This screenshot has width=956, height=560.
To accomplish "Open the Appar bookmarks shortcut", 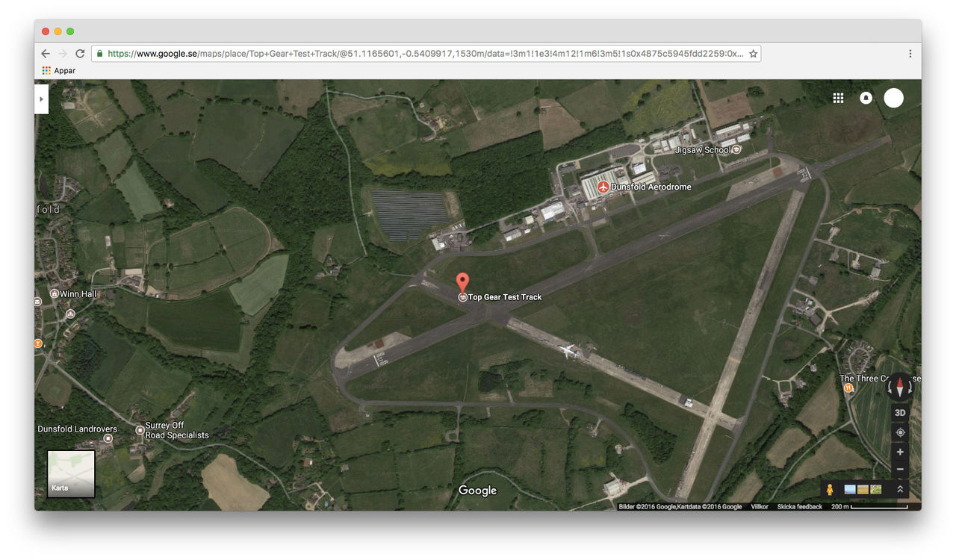I will [59, 71].
